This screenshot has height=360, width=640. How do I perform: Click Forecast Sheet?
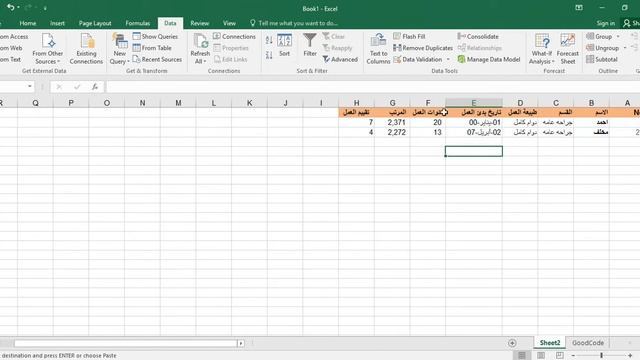[x=567, y=49]
